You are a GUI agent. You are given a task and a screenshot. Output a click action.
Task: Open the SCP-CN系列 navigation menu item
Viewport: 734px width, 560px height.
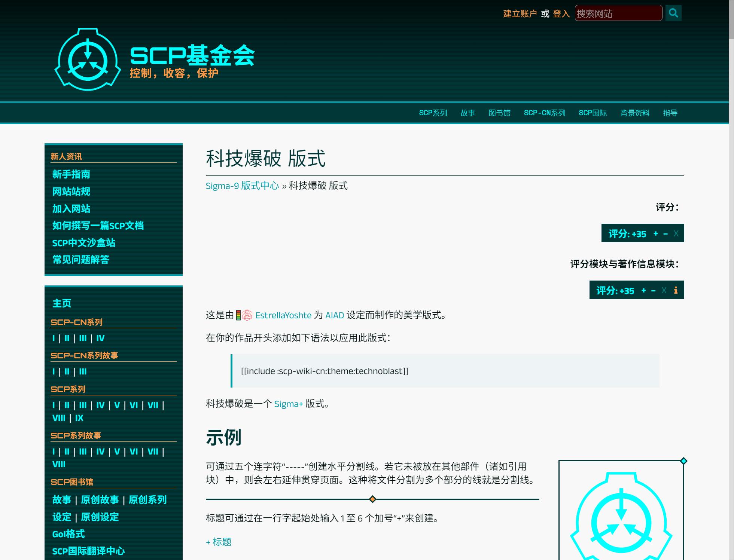tap(544, 113)
